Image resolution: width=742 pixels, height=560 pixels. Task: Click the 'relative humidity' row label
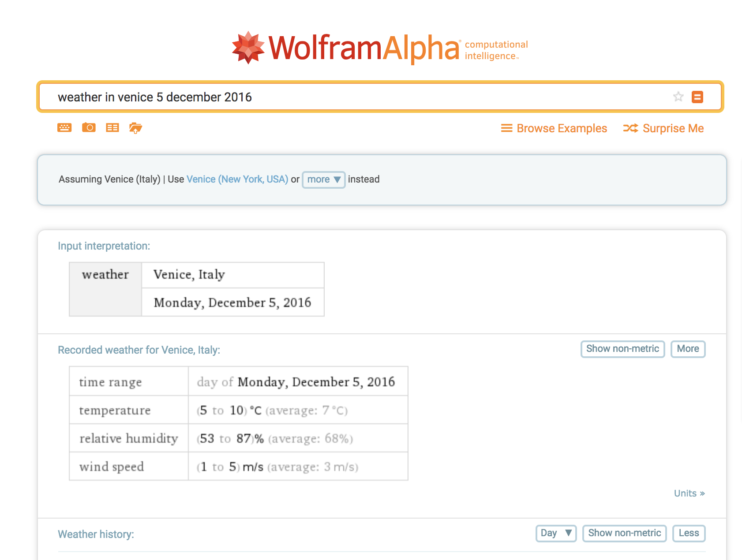[129, 438]
